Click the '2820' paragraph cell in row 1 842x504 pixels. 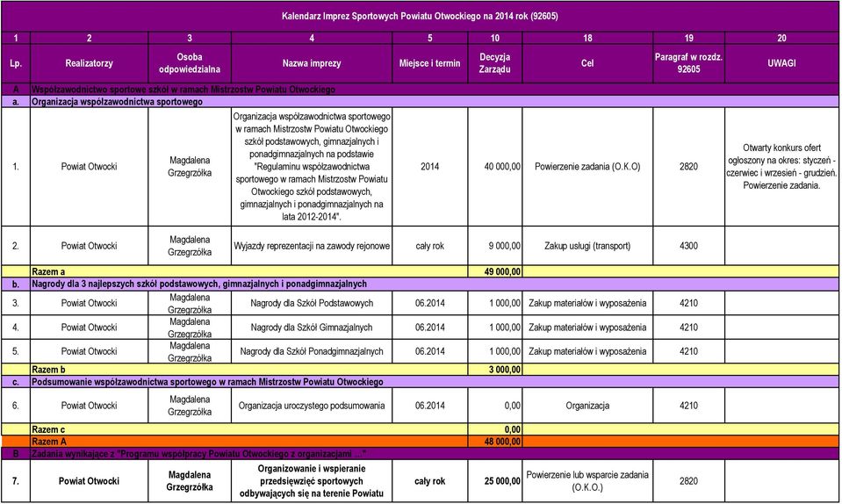coord(688,166)
